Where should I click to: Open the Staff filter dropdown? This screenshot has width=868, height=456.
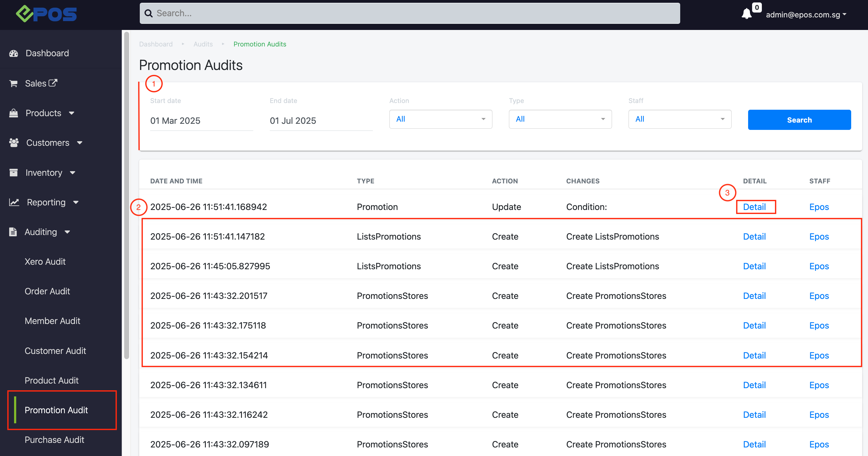click(x=680, y=119)
